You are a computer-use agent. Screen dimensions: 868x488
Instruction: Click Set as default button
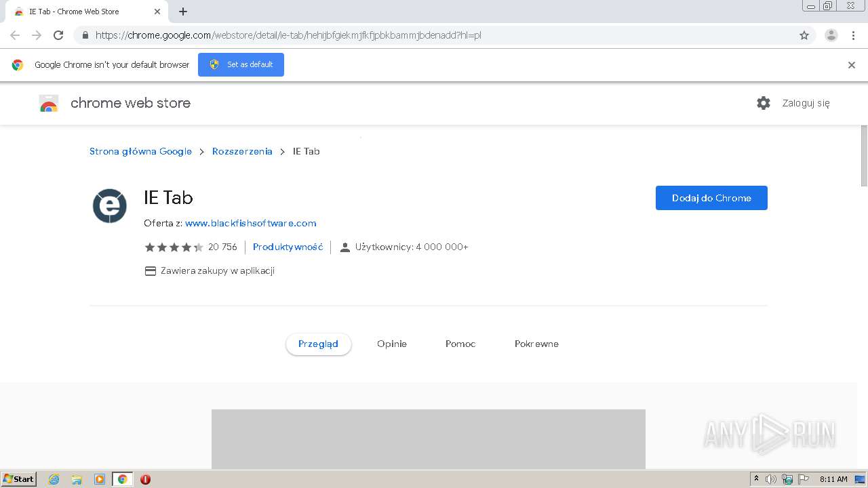(x=241, y=64)
